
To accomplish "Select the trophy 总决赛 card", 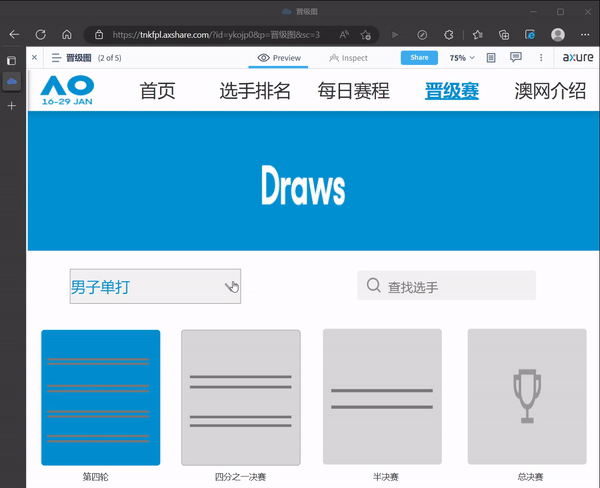I will pyautogui.click(x=527, y=397).
